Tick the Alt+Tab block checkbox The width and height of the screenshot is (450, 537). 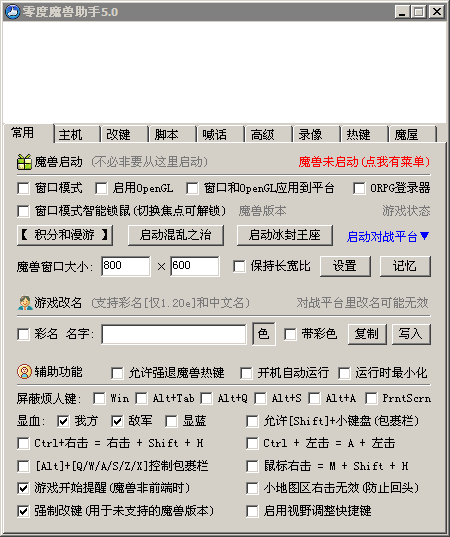tap(141, 398)
